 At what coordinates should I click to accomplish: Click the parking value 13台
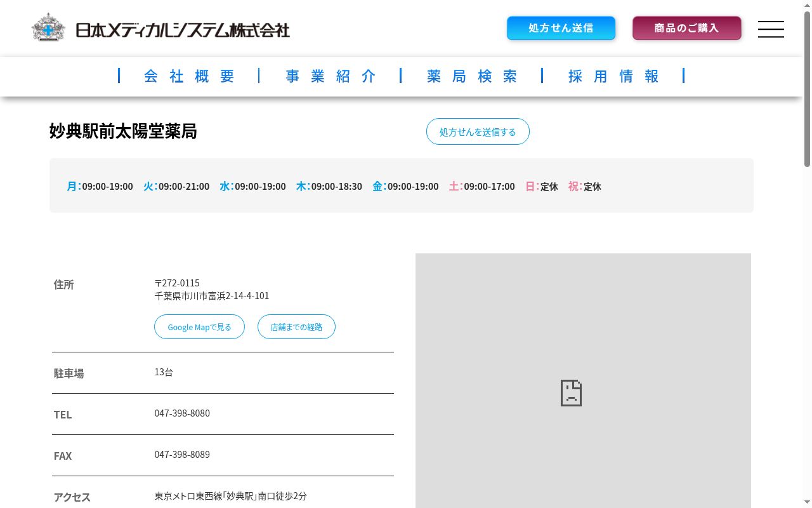[164, 372]
